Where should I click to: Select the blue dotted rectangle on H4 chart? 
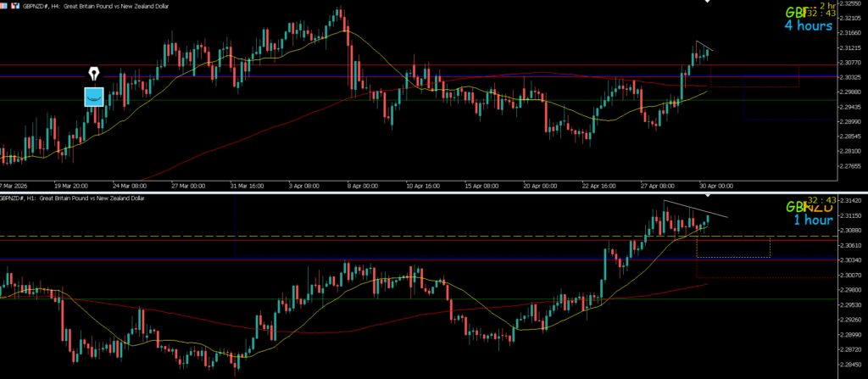pyautogui.click(x=791, y=98)
